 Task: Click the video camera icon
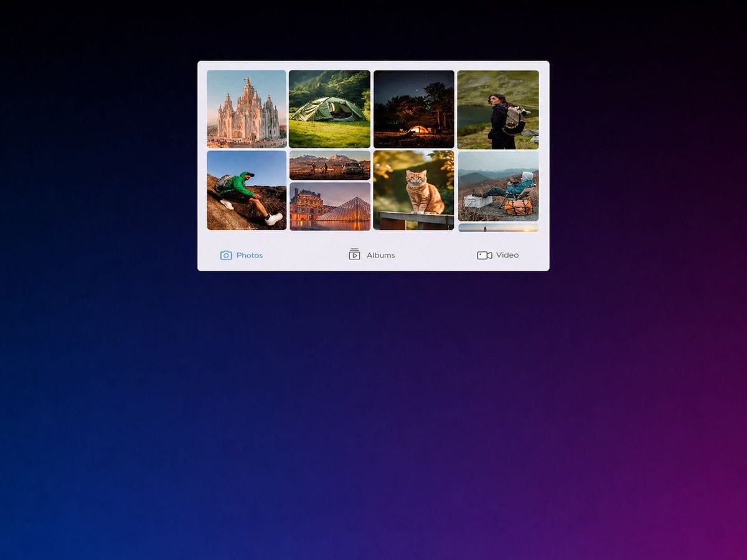point(484,255)
